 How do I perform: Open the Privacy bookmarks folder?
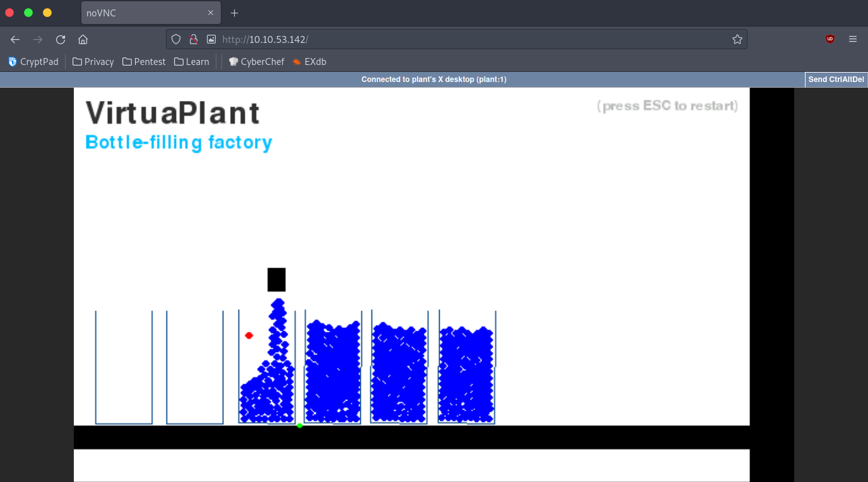coord(93,61)
